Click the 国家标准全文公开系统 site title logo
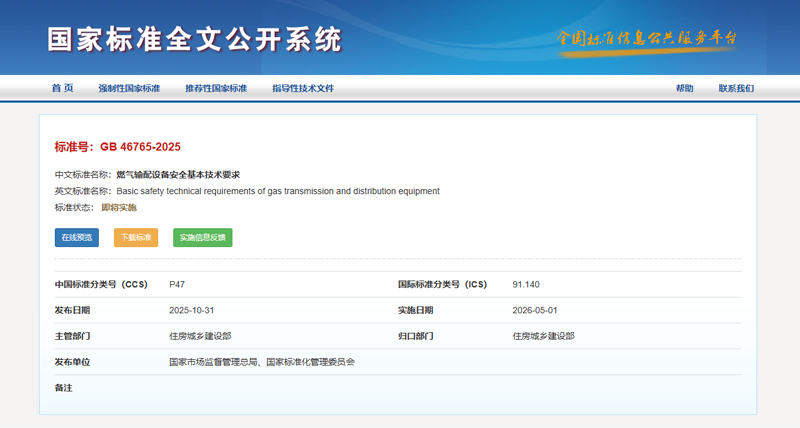The width and height of the screenshot is (800, 428). (195, 39)
